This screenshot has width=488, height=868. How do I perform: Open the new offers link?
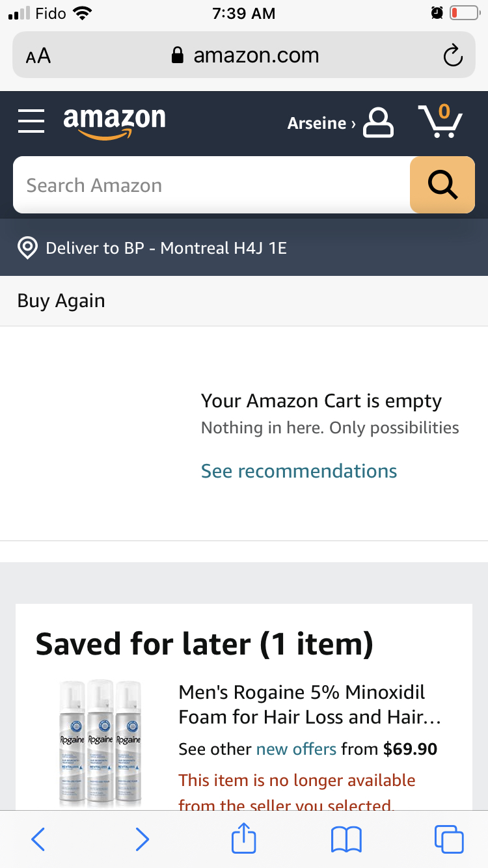[x=296, y=749]
